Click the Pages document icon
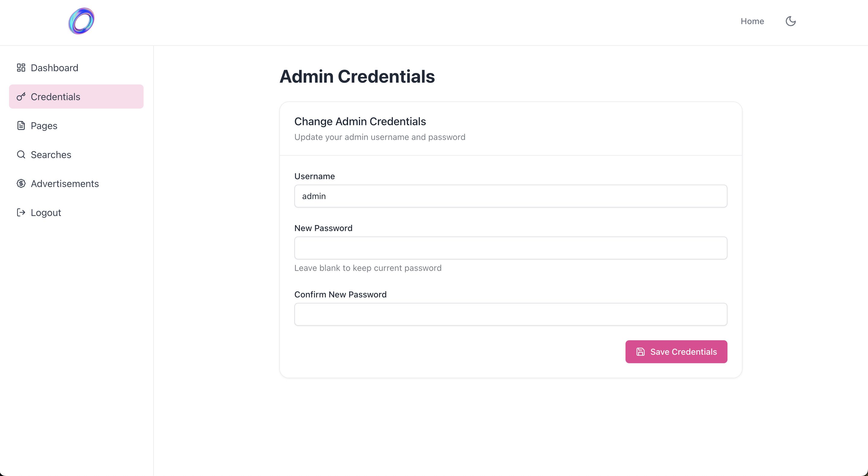This screenshot has width=868, height=476. (x=21, y=126)
